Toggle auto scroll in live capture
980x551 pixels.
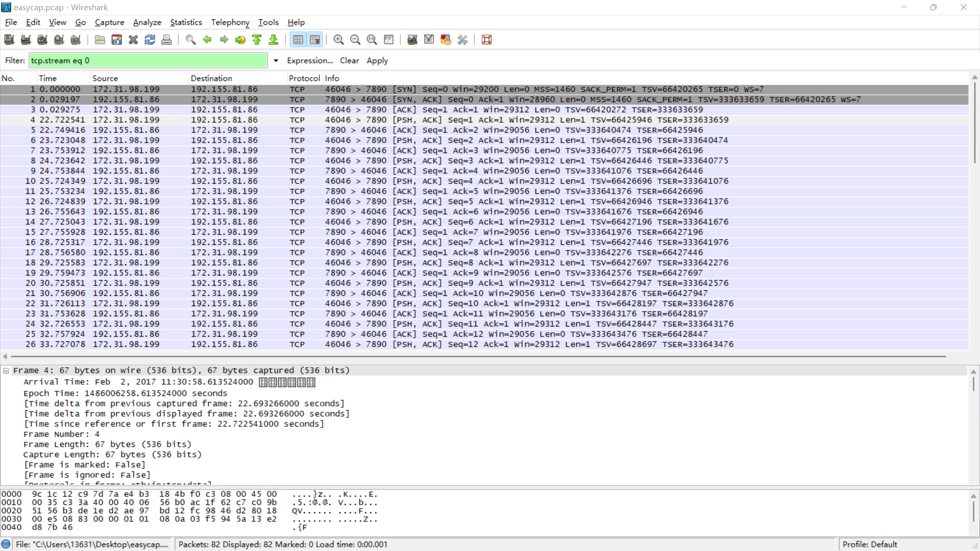(x=315, y=40)
